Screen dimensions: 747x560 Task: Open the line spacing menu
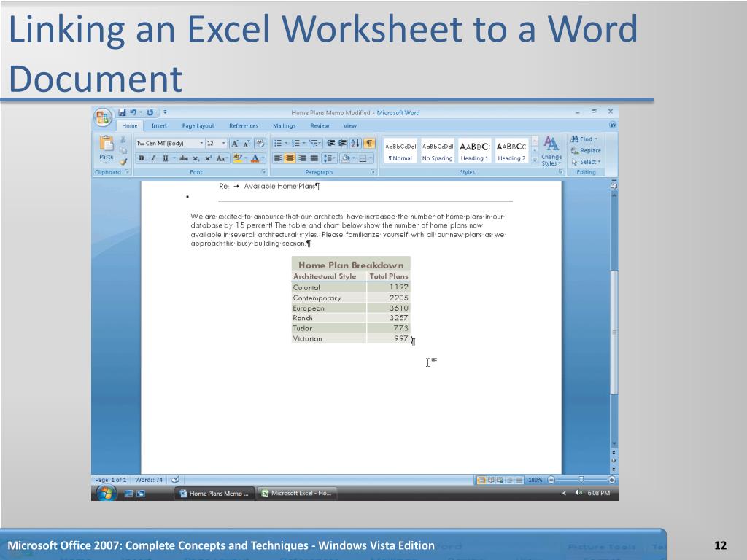coord(329,158)
